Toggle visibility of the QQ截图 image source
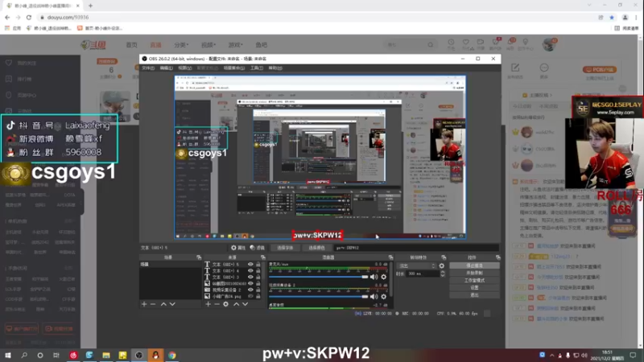 250,283
